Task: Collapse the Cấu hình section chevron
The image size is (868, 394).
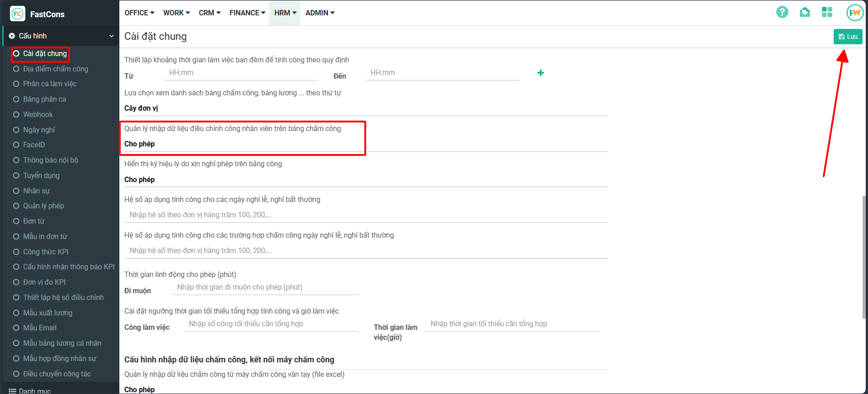Action: coord(111,36)
